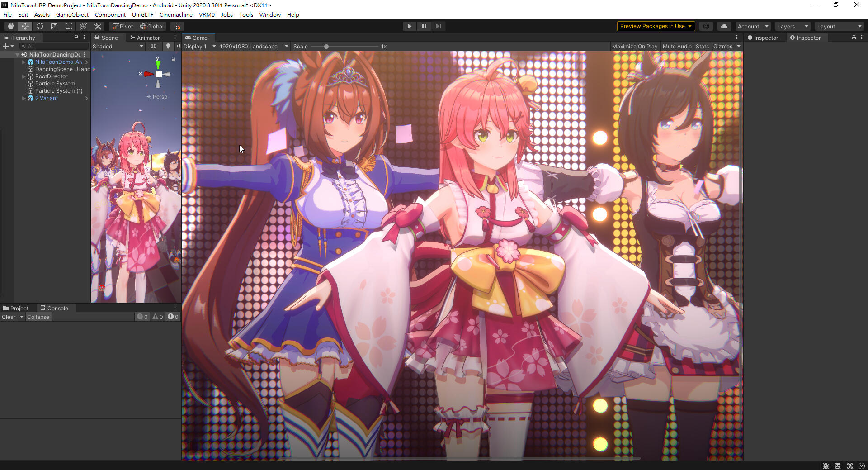
Task: Expand the 2 Variant prefab
Action: pyautogui.click(x=24, y=98)
